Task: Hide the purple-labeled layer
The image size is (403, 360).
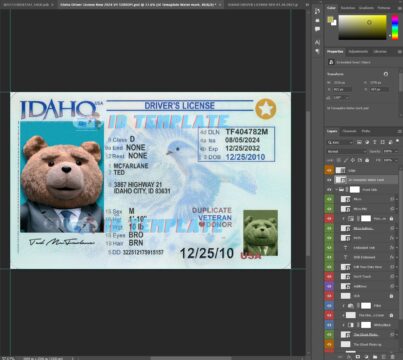Action: [x=329, y=286]
